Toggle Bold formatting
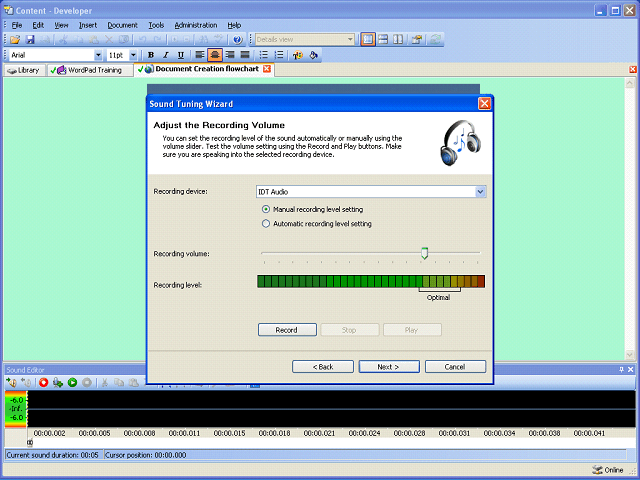640x480 pixels. [x=151, y=55]
